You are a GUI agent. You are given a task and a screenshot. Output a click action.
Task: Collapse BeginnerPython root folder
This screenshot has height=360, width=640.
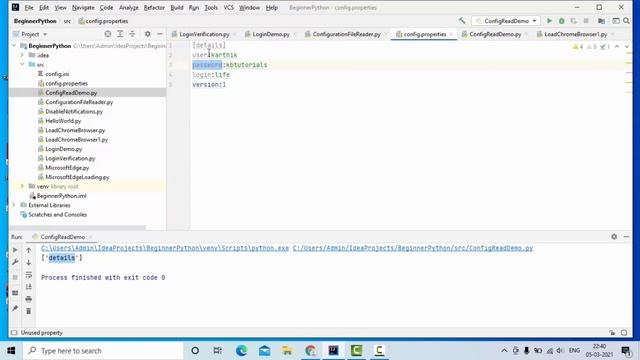[14, 46]
